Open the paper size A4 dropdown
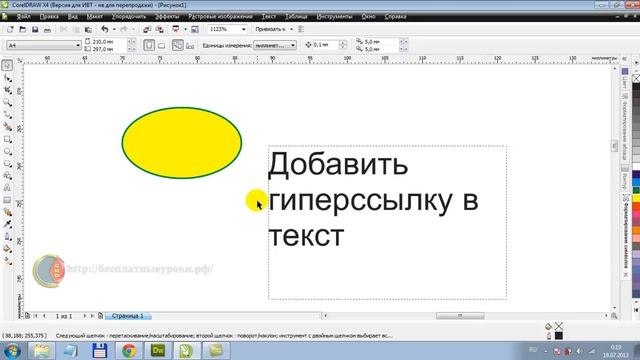The image size is (640, 360). (78, 45)
